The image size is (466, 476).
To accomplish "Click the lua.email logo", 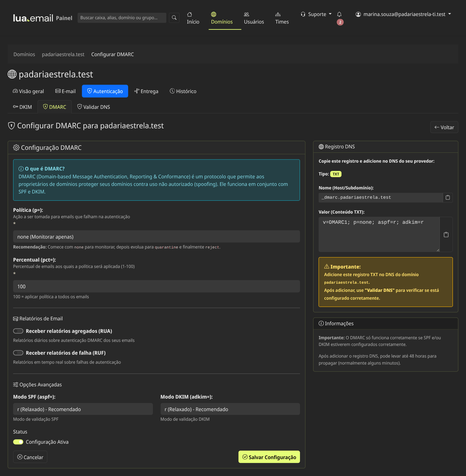I will tap(33, 18).
